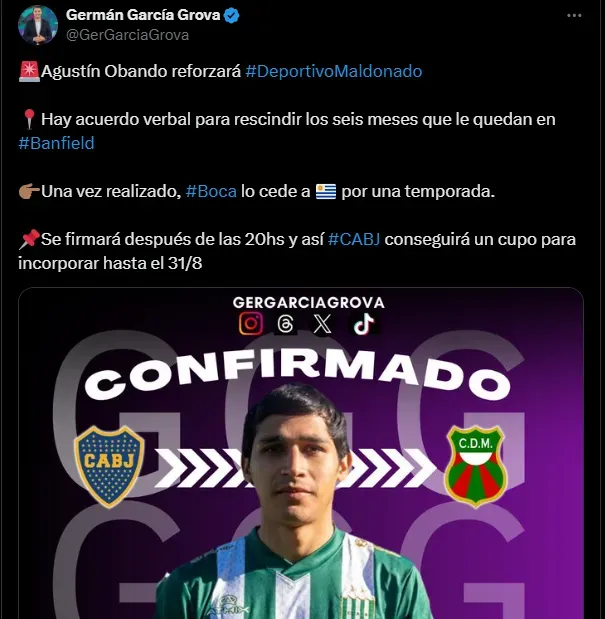Click the GERGARCIAGROVA text in the image

pyautogui.click(x=308, y=303)
